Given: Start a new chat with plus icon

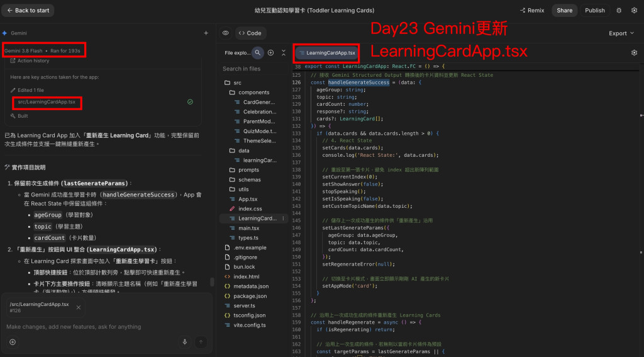Looking at the screenshot, I should click(206, 33).
